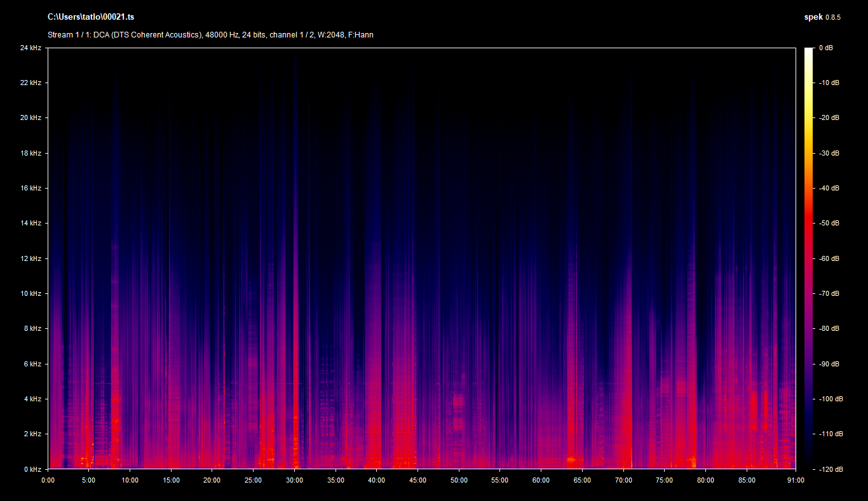868x501 pixels.
Task: Click the 91:00 end time marker
Action: tap(796, 481)
